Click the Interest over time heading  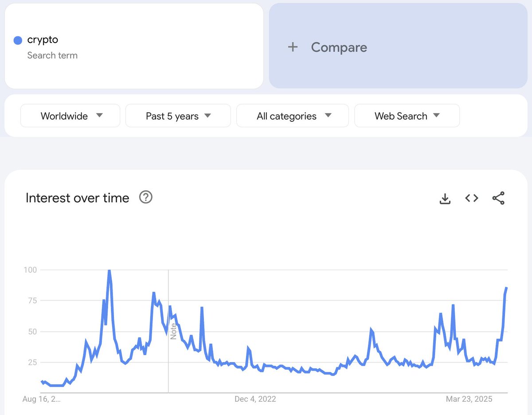point(78,198)
